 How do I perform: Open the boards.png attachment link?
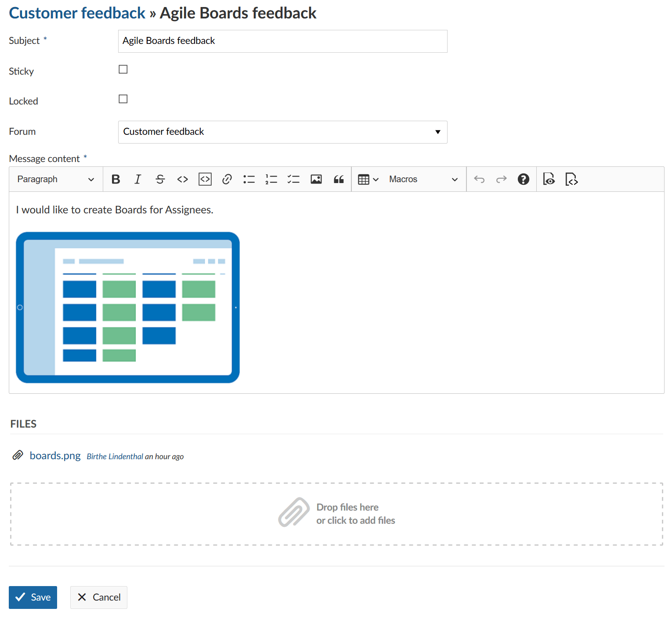[x=55, y=456]
